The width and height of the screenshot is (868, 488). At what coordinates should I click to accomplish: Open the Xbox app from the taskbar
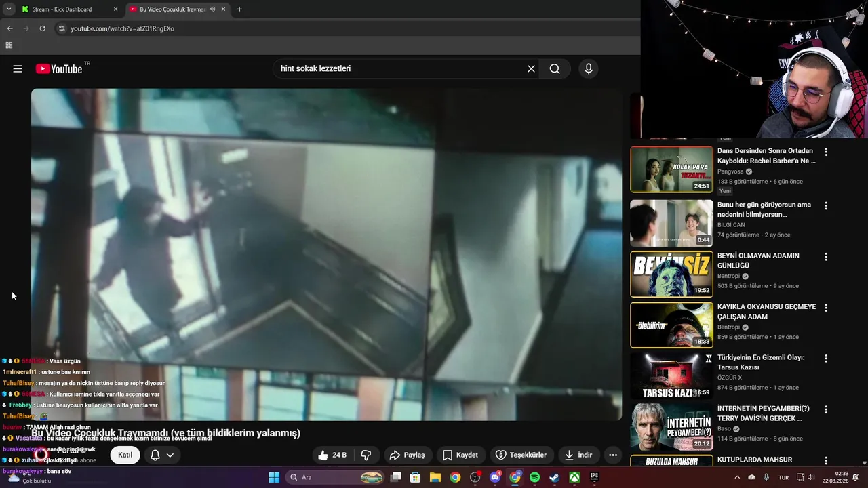574,477
